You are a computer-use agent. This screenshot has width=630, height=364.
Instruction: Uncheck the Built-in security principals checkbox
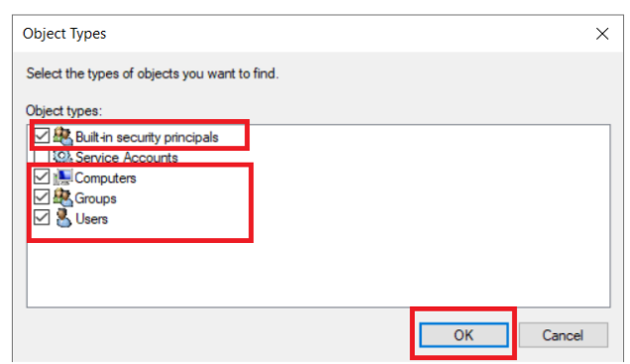click(42, 136)
